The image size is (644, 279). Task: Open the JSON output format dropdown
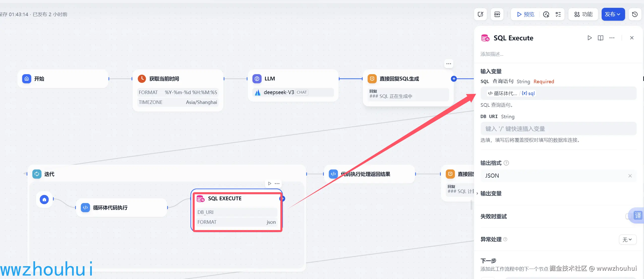(558, 176)
